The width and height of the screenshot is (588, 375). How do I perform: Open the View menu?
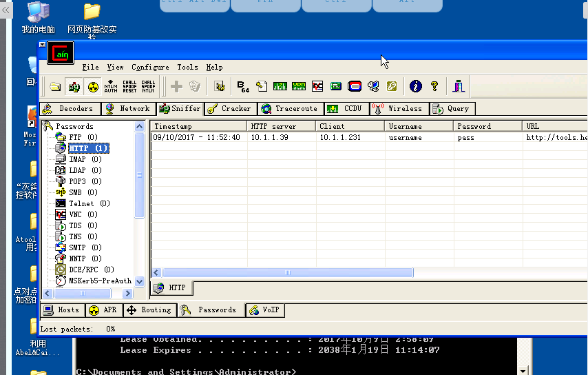(115, 67)
